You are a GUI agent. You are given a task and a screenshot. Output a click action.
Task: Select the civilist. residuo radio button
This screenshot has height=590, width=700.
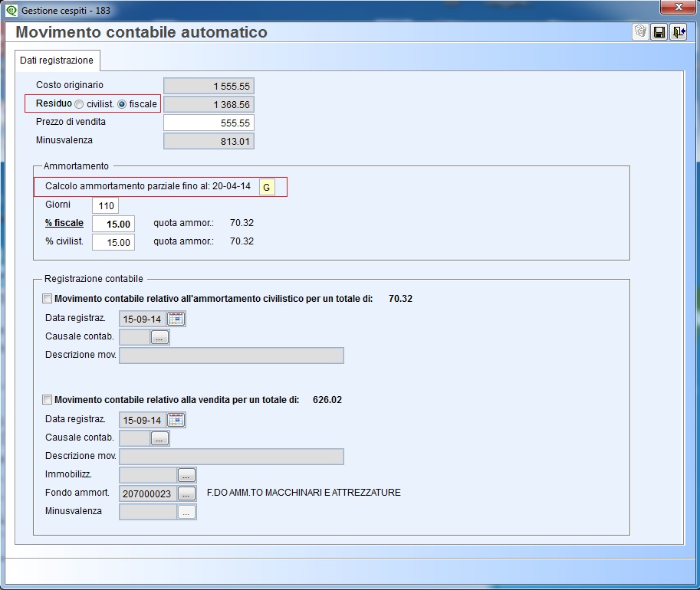point(79,104)
